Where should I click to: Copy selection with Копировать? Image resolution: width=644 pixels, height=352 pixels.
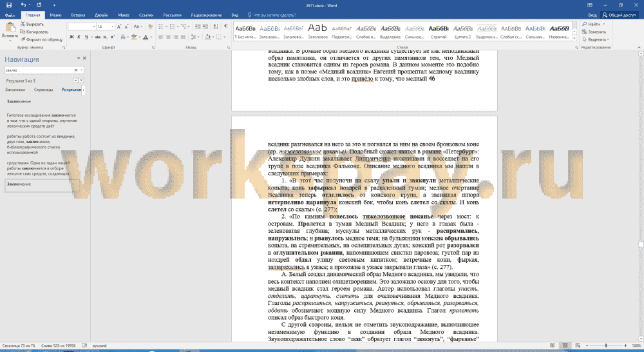pos(34,32)
